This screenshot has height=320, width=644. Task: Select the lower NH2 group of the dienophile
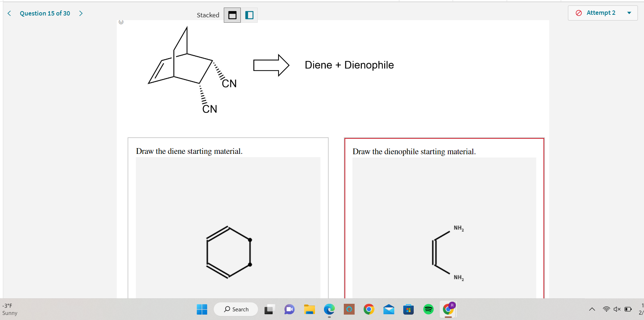pyautogui.click(x=459, y=277)
